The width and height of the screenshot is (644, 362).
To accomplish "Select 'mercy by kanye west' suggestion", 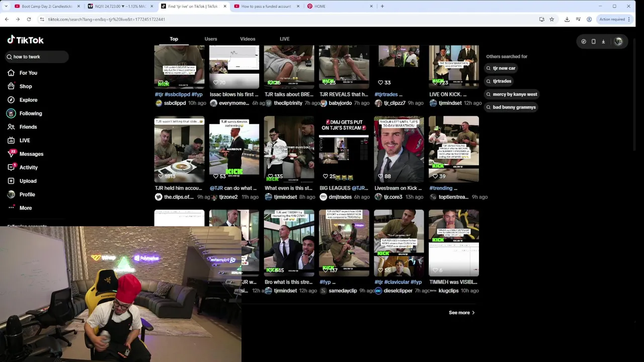I will click(512, 94).
